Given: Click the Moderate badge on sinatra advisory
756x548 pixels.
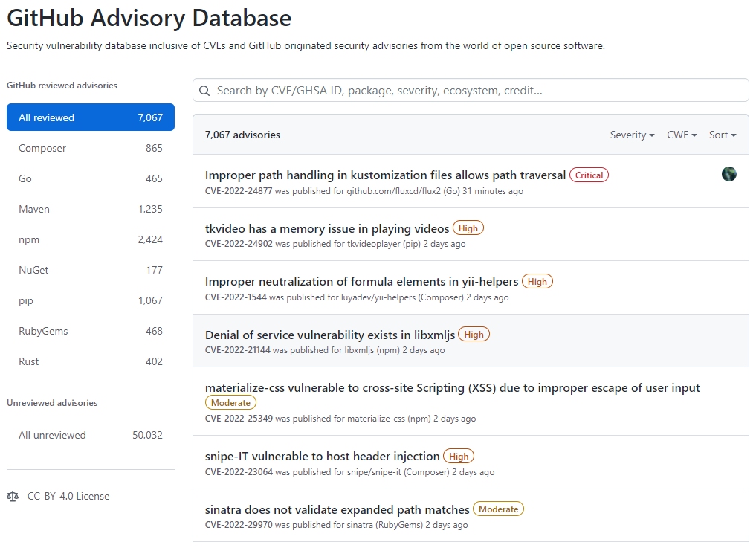Looking at the screenshot, I should pos(498,509).
